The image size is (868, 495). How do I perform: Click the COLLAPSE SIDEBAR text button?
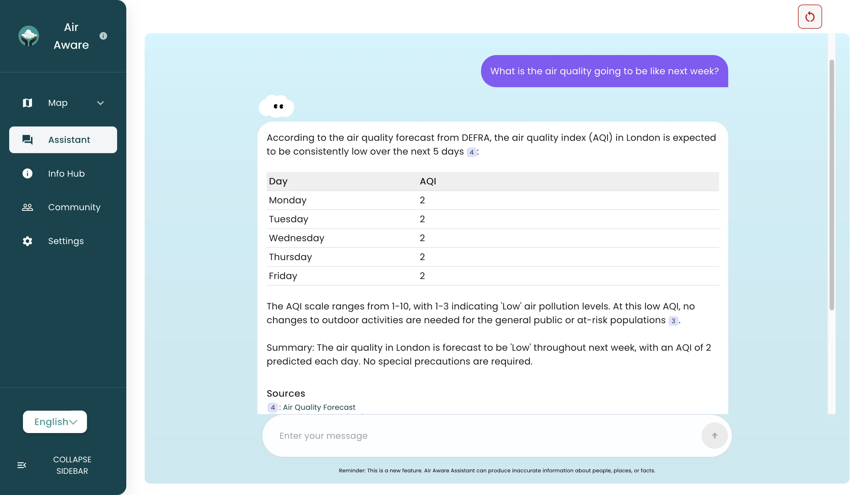72,465
